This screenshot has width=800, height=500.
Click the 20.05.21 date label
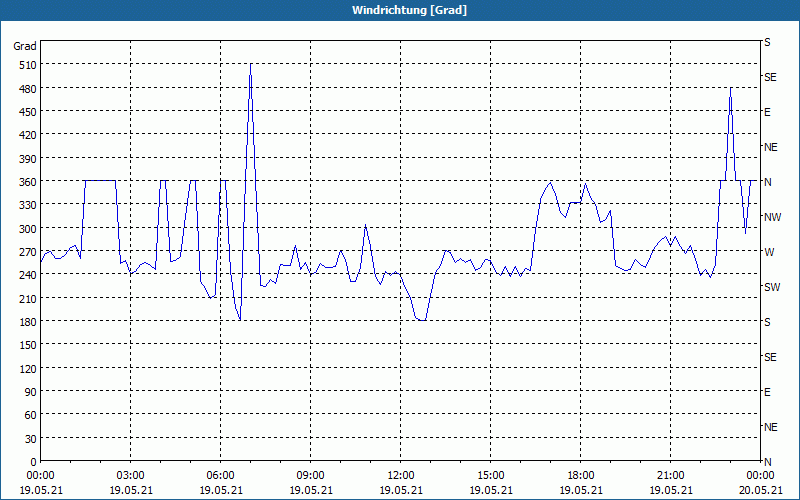[761, 490]
